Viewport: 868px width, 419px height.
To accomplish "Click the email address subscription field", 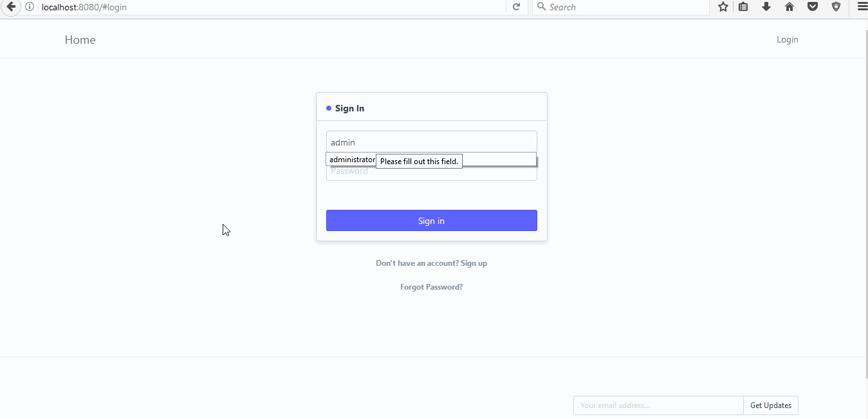I will click(658, 405).
